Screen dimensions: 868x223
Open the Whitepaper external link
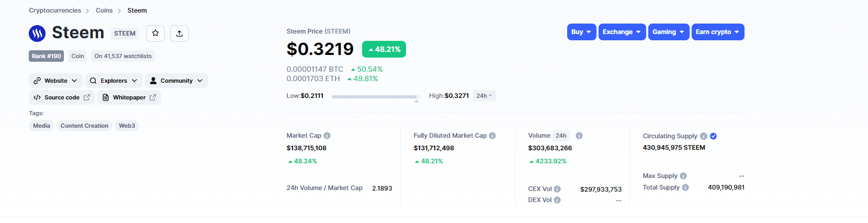129,97
